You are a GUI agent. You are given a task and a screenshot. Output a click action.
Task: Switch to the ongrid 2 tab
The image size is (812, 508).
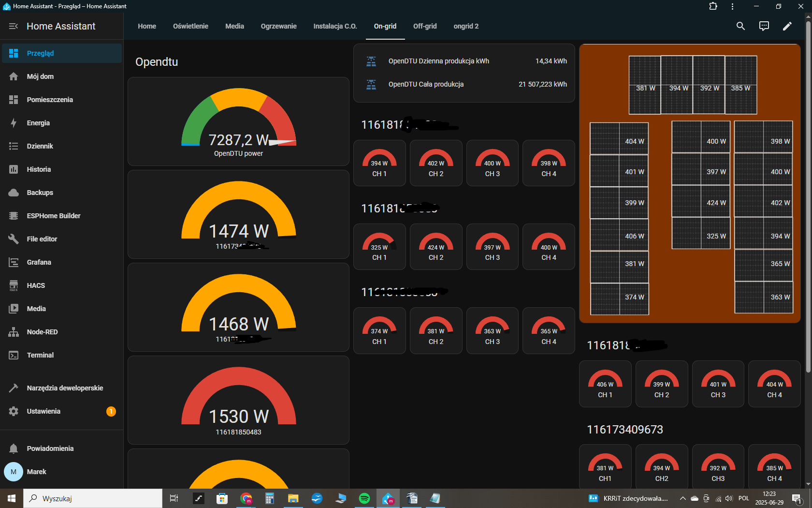(466, 26)
